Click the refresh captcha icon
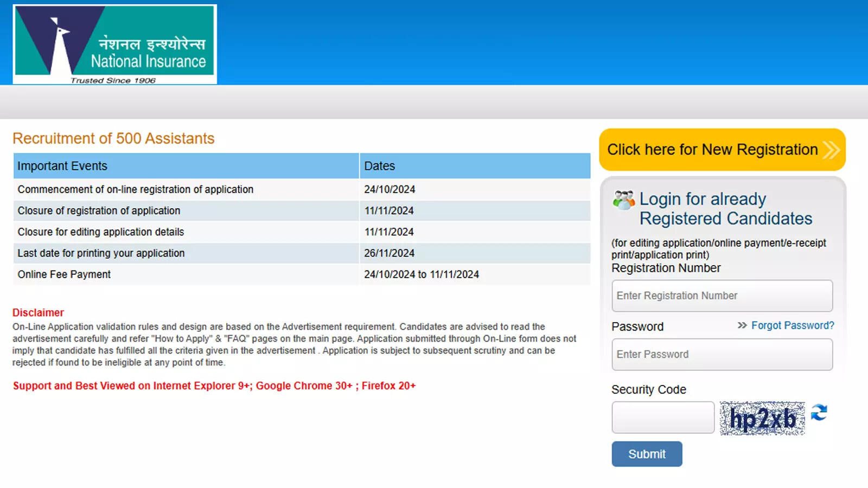868x488 pixels. (820, 413)
